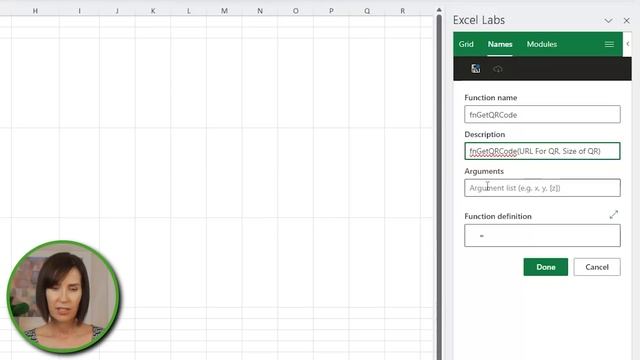Click the cloud import icon
This screenshot has width=640, height=360.
tap(497, 69)
